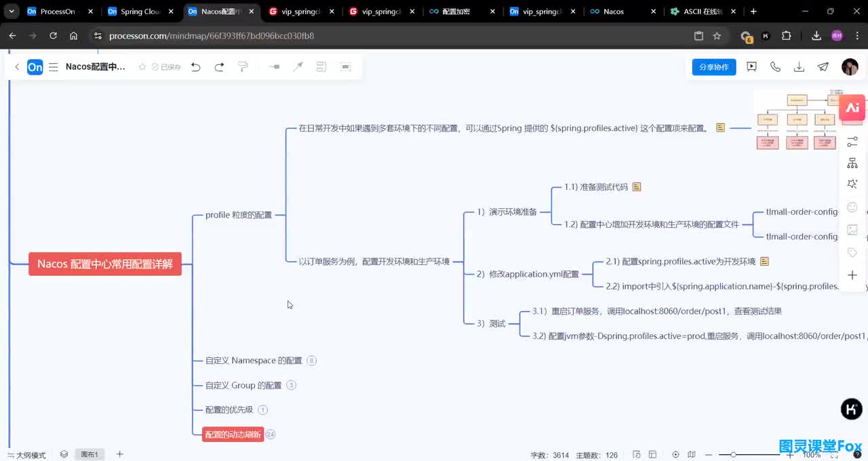The height and width of the screenshot is (461, 868).
Task: Select the 3）测试 node
Action: pyautogui.click(x=491, y=323)
